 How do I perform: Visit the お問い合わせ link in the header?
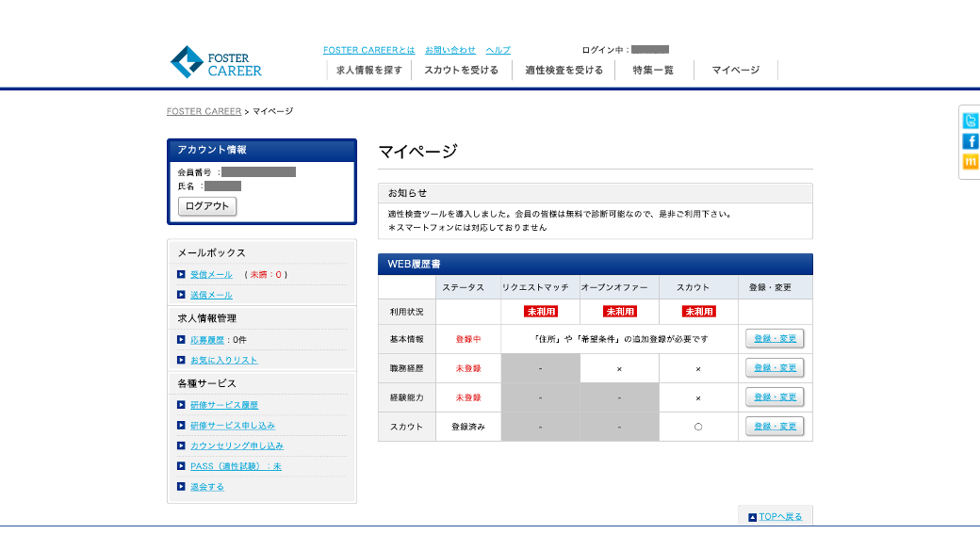pos(449,50)
